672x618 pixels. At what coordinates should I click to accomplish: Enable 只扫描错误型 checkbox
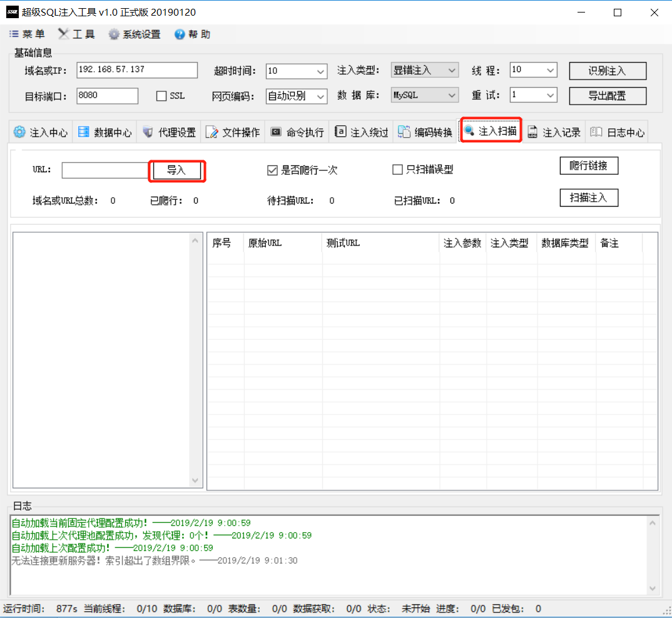click(x=397, y=170)
